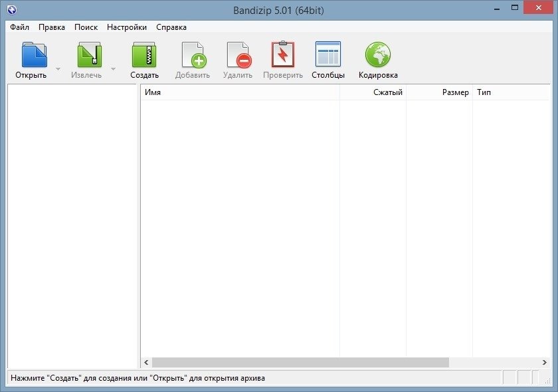This screenshot has height=392, width=558.
Task: Expand the dropdown arrow next to Открыть
Action: click(x=58, y=68)
